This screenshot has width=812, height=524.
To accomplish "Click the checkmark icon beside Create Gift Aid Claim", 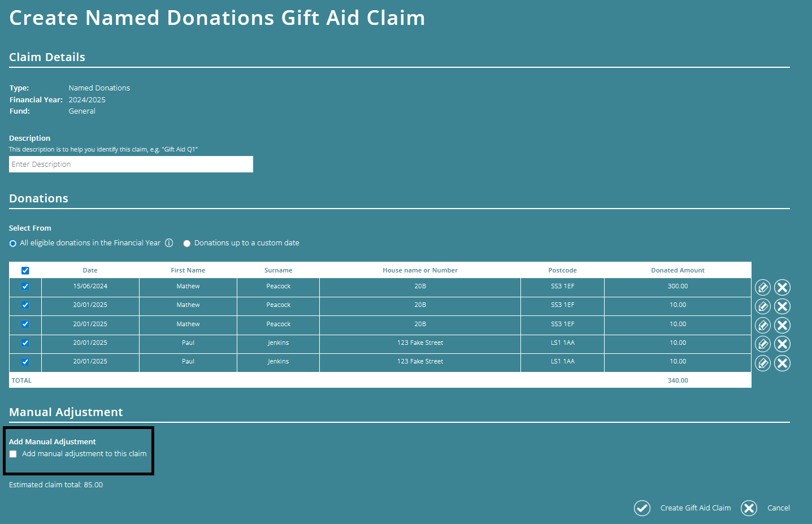I will point(642,508).
